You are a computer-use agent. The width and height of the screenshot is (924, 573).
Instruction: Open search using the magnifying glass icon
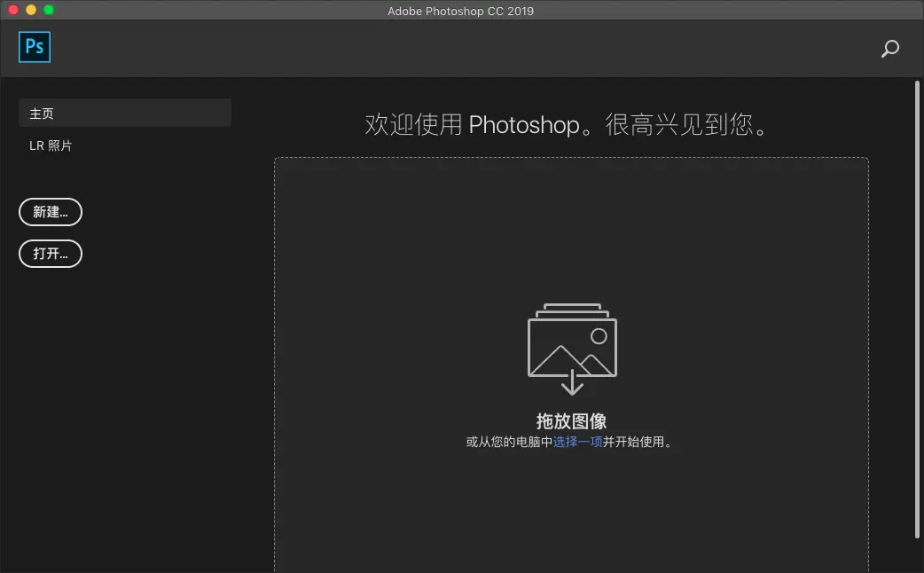tap(890, 50)
